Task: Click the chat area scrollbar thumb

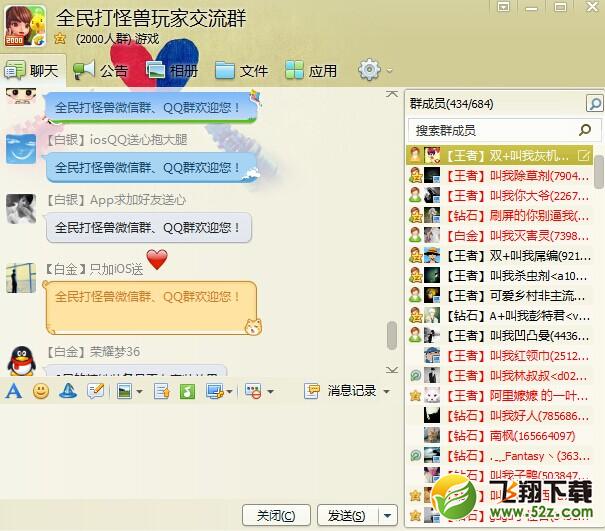Action: click(x=392, y=335)
